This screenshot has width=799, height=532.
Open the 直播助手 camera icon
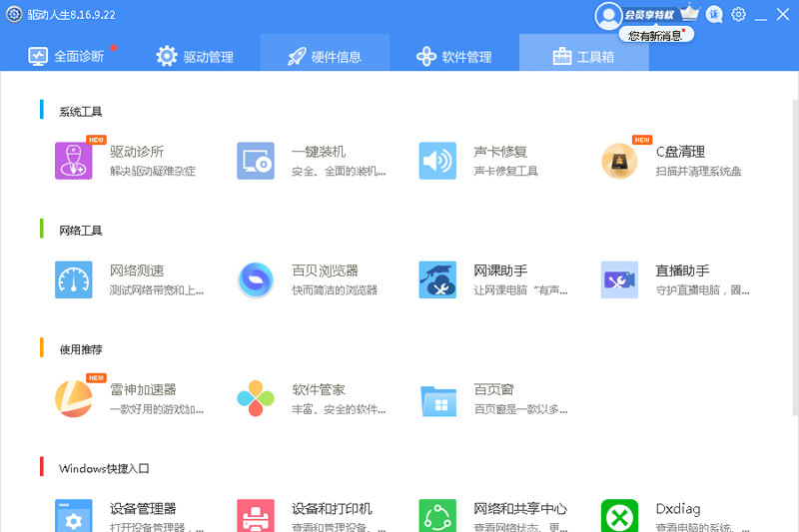coord(619,280)
